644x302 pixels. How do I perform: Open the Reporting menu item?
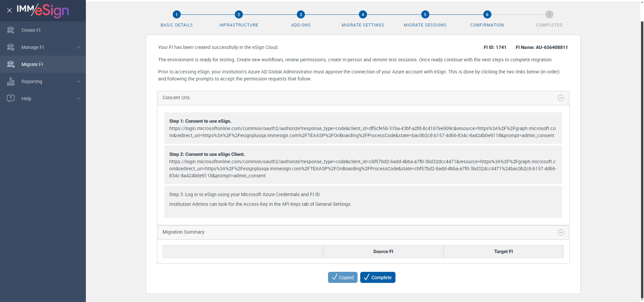[x=43, y=81]
